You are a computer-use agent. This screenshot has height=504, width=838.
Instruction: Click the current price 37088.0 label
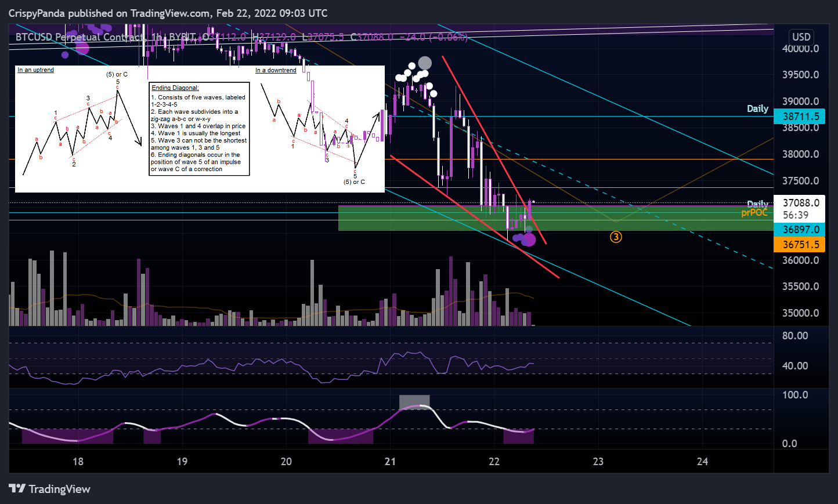801,203
